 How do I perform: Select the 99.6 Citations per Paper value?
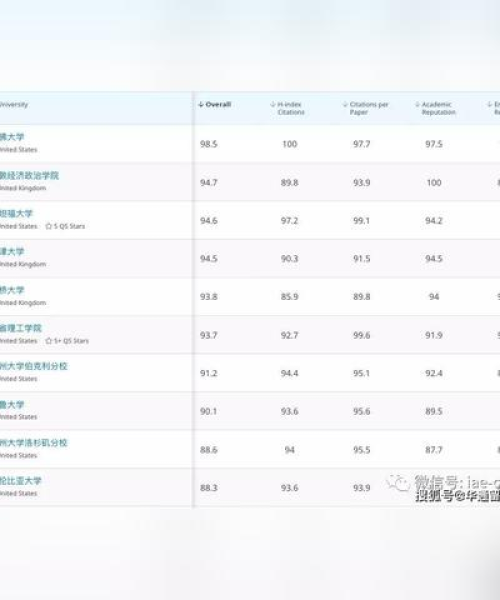pyautogui.click(x=362, y=335)
